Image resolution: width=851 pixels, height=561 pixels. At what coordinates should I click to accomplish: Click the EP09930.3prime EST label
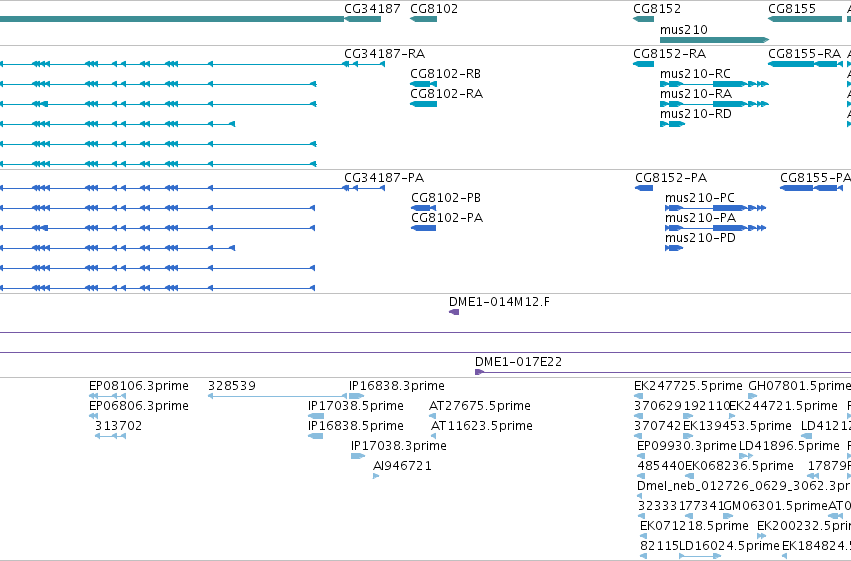click(x=687, y=446)
